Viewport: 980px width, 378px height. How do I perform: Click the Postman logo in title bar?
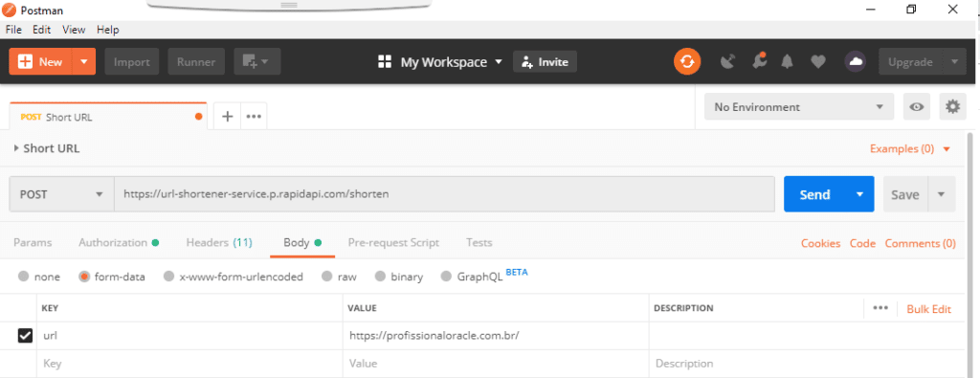pyautogui.click(x=10, y=10)
